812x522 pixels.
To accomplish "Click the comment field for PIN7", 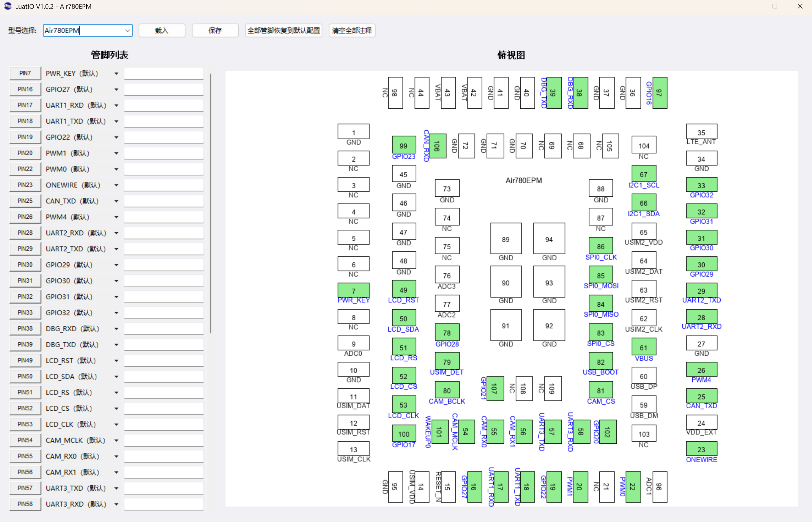I will coord(164,73).
